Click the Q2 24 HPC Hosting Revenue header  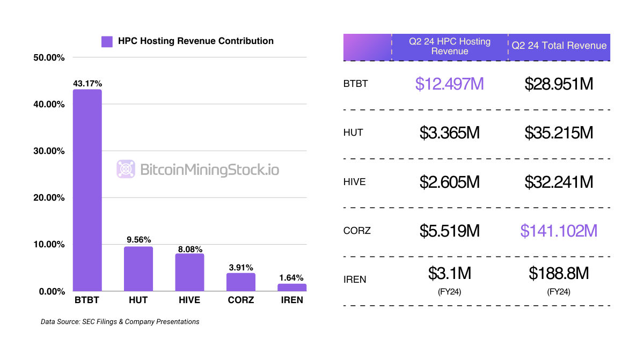point(450,47)
